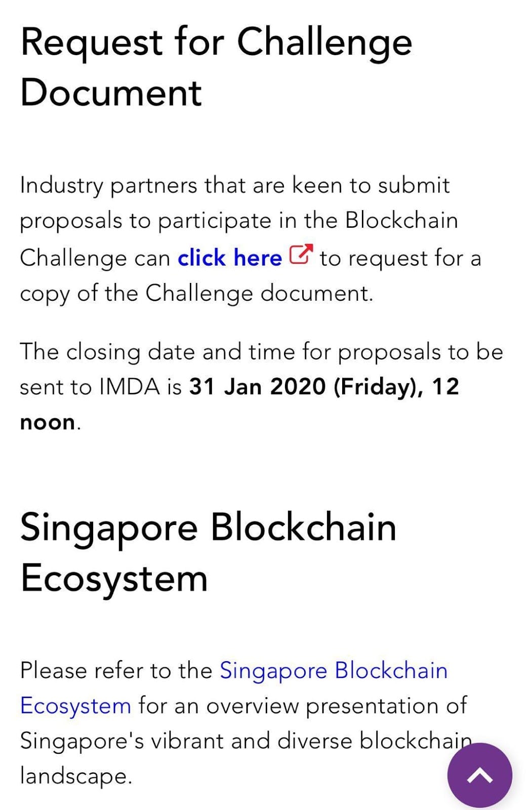
Task: Open the external link icon beside click here
Action: 301,255
